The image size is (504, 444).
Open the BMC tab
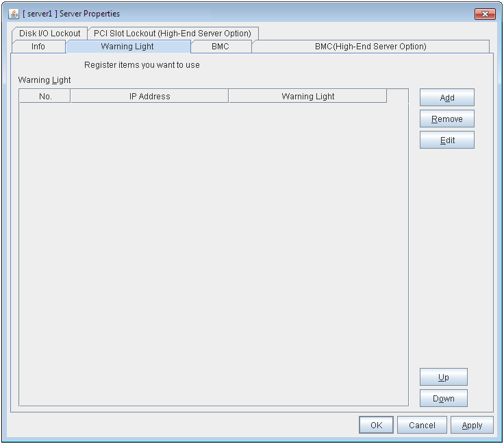pos(220,47)
